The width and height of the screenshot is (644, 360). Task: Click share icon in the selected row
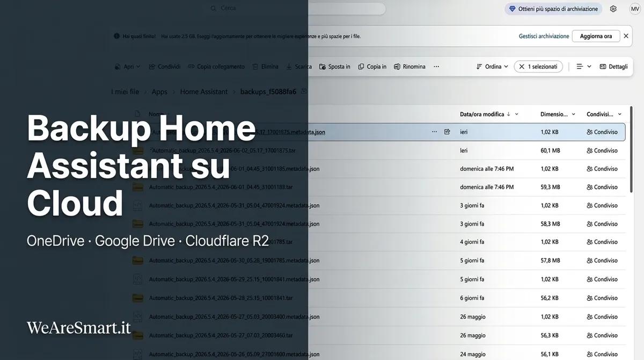coord(447,132)
